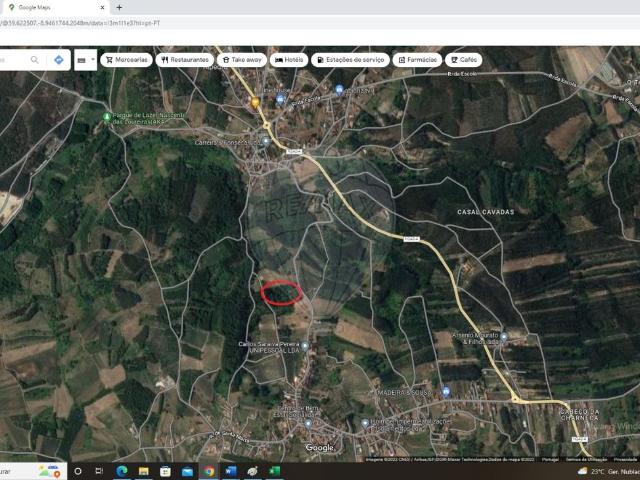Open a new browser tab
Image resolution: width=640 pixels, height=480 pixels.
coord(119,7)
